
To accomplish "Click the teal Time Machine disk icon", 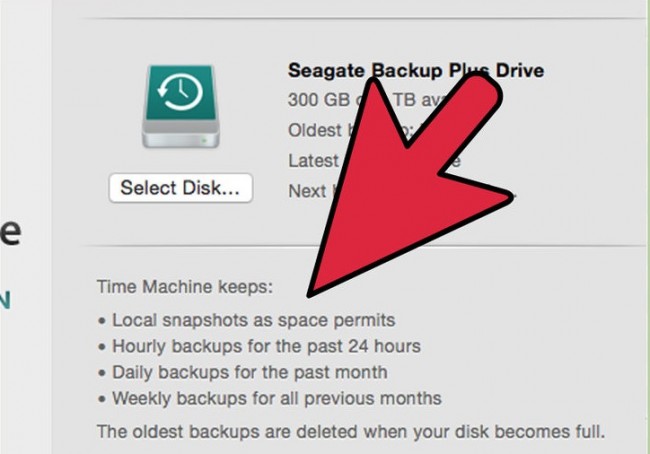I will pos(181,107).
